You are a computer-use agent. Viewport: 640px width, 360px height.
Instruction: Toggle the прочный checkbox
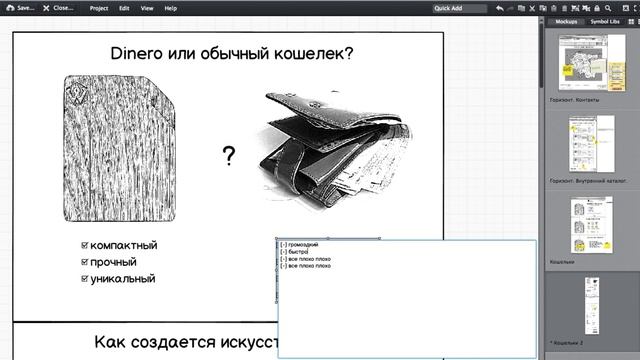click(84, 262)
